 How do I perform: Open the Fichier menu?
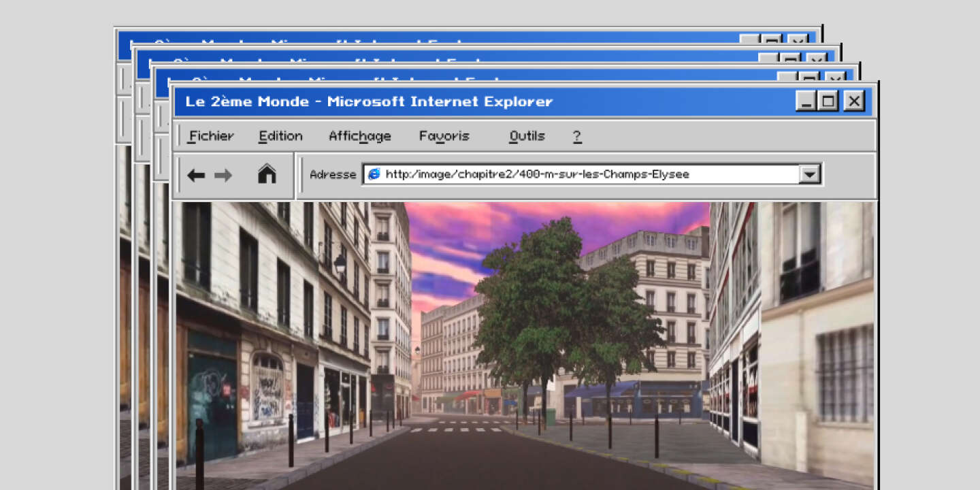pos(211,136)
